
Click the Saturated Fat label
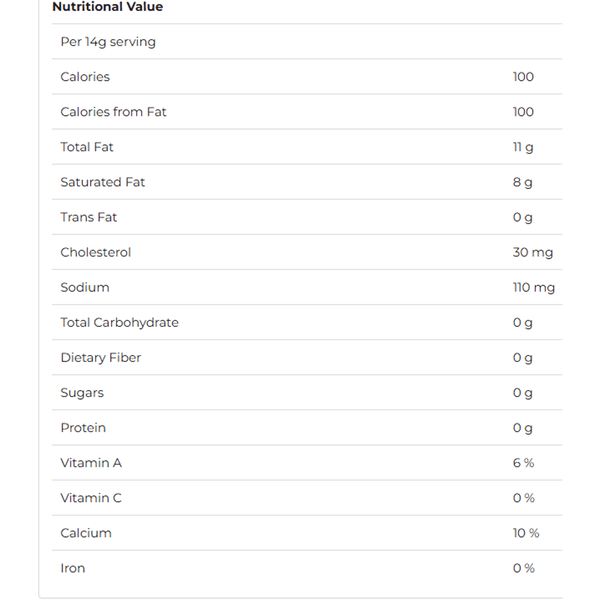point(103,182)
